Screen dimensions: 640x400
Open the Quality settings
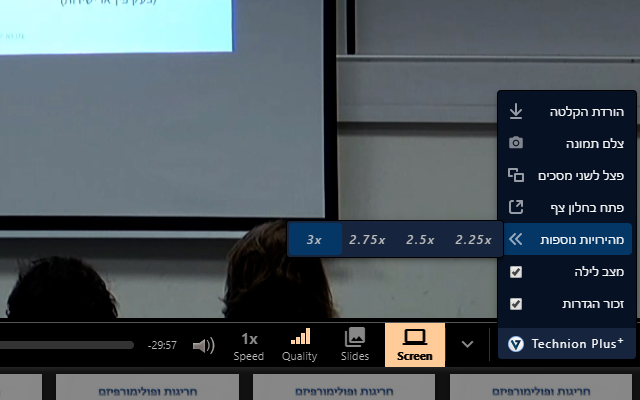[x=300, y=345]
